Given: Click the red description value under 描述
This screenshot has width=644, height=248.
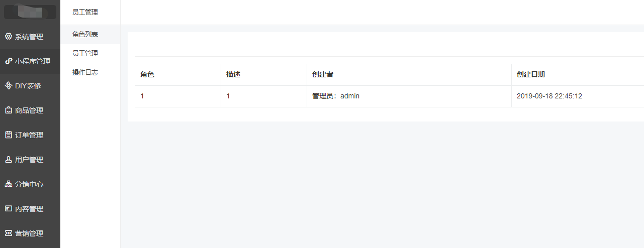Looking at the screenshot, I should 228,96.
